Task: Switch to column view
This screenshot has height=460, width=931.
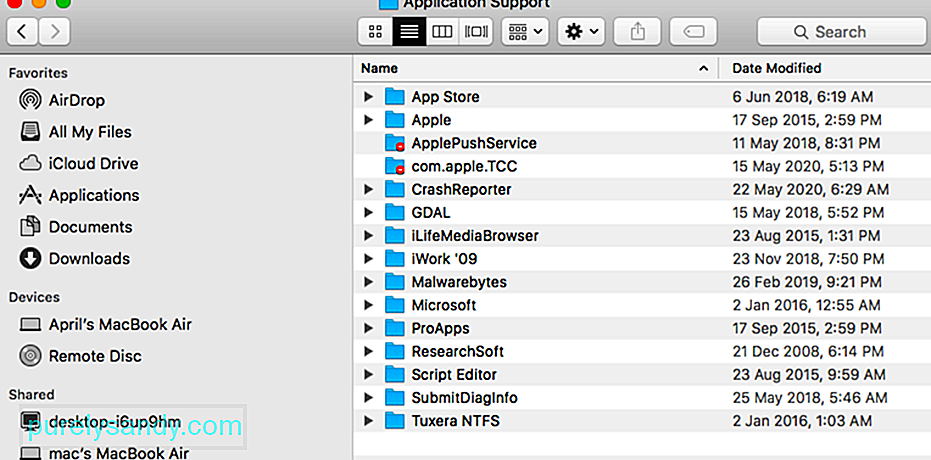Action: 442,31
